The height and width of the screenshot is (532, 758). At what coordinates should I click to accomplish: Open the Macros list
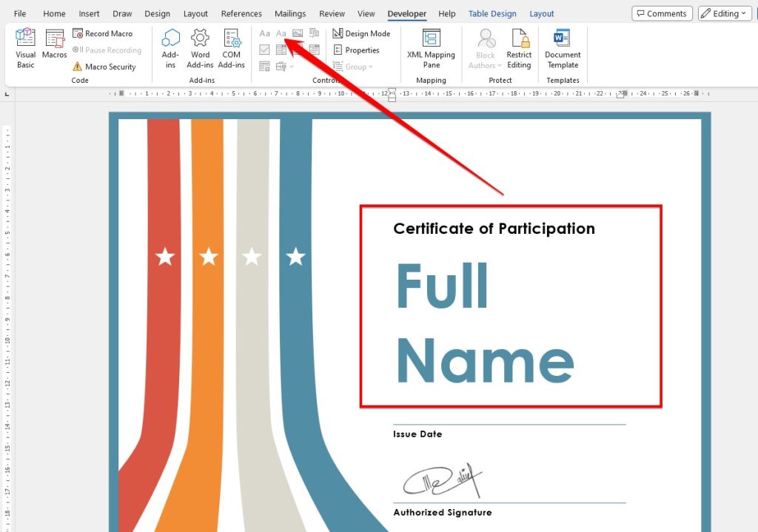pos(54,44)
